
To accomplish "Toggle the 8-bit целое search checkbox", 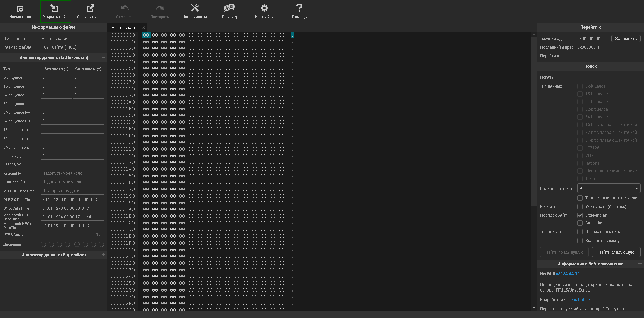I will (580, 86).
